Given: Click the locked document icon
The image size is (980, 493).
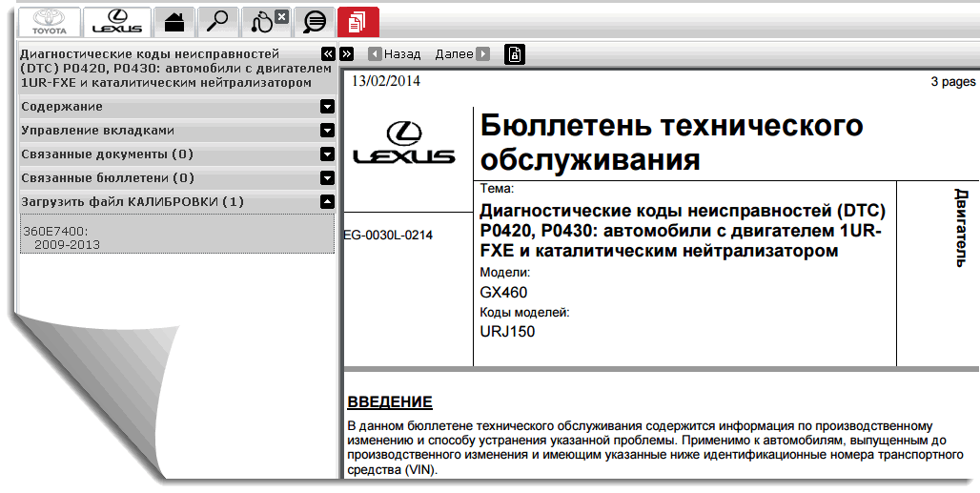Looking at the screenshot, I should point(514,54).
